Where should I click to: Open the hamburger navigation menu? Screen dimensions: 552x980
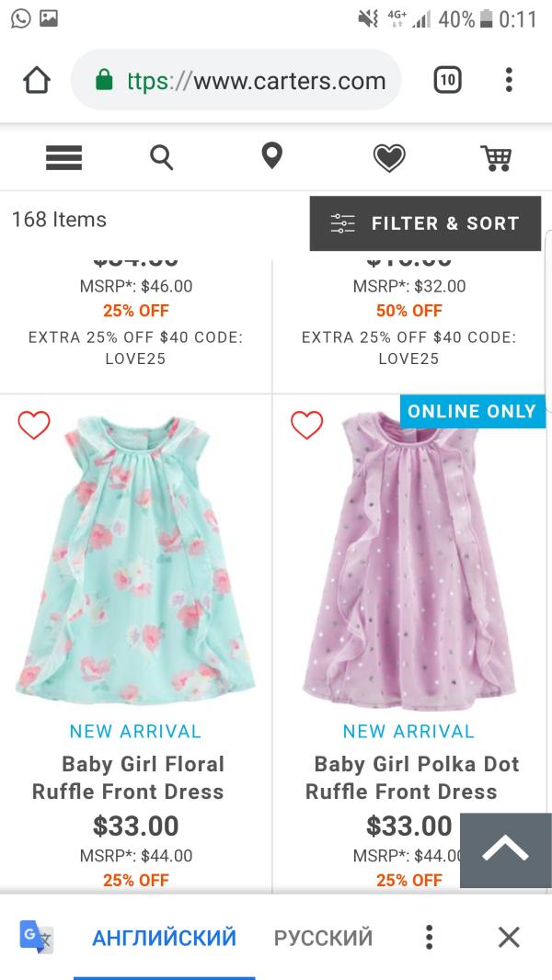[x=64, y=158]
